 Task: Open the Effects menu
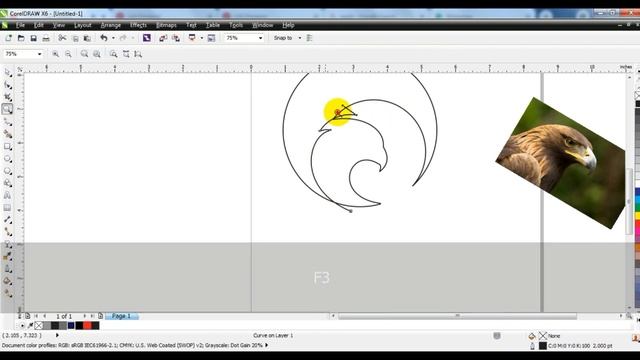tap(138, 25)
